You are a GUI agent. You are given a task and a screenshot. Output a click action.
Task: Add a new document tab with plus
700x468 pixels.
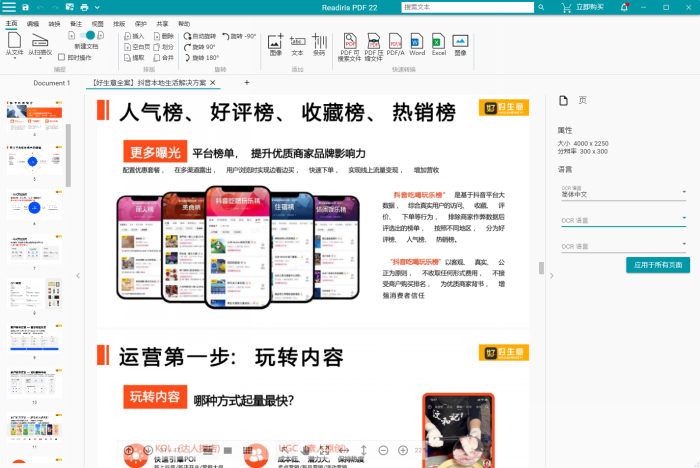[247, 83]
